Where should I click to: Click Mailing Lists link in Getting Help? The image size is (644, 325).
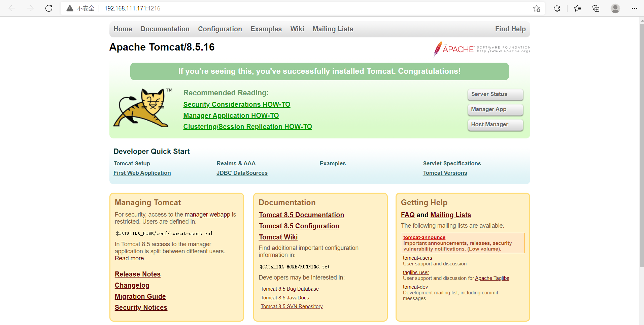pyautogui.click(x=450, y=215)
